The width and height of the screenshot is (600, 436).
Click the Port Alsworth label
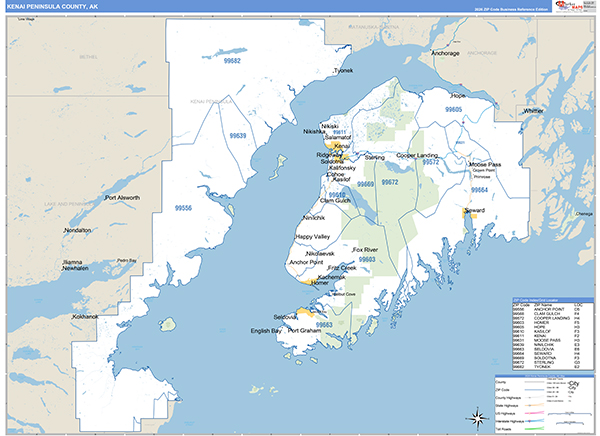tap(122, 198)
